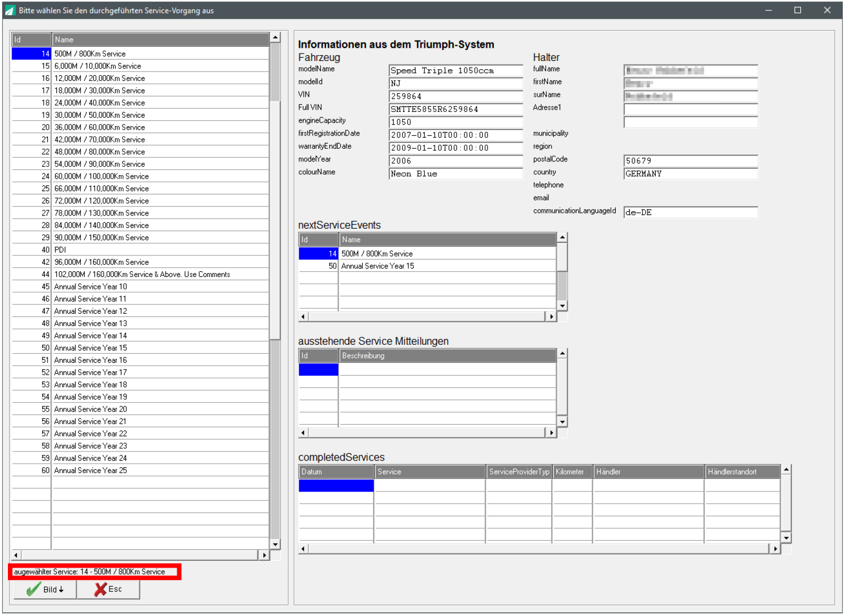Image resolution: width=846 pixels, height=616 pixels.
Task: Minimize the window
Action: pos(769,11)
